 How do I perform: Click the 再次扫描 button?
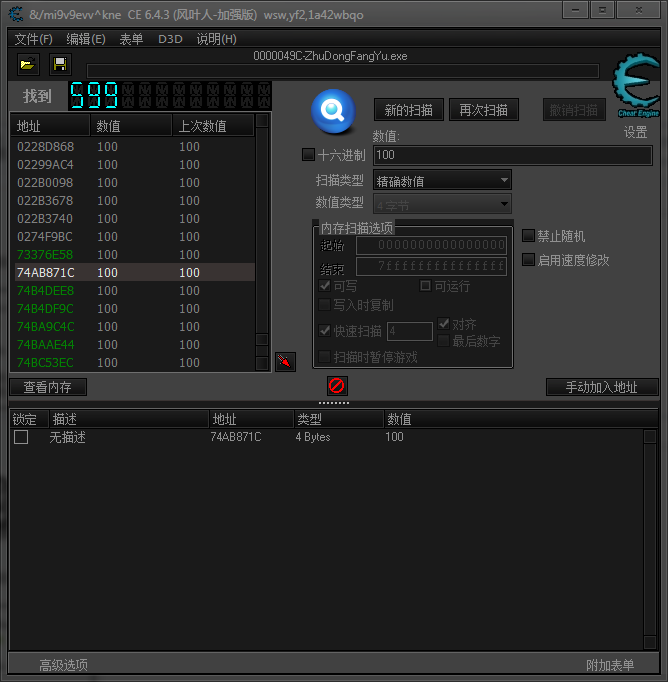point(484,110)
